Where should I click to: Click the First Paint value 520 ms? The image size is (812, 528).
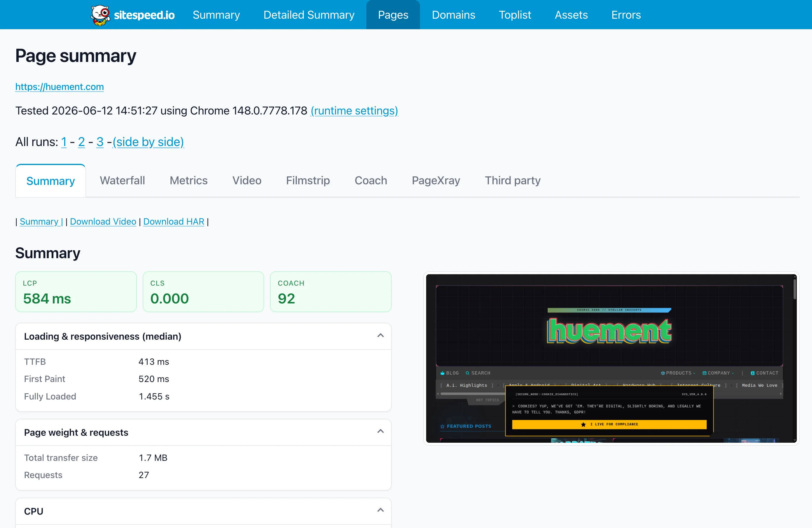click(x=154, y=379)
